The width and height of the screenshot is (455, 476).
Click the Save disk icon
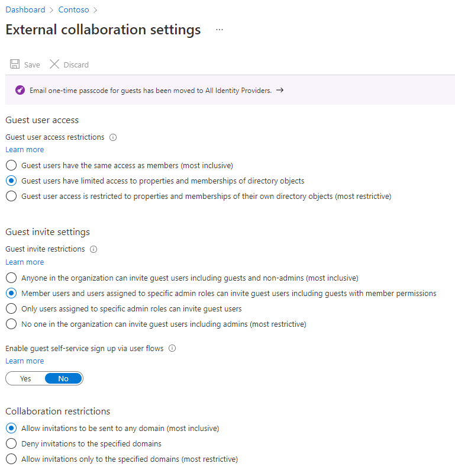coord(15,65)
